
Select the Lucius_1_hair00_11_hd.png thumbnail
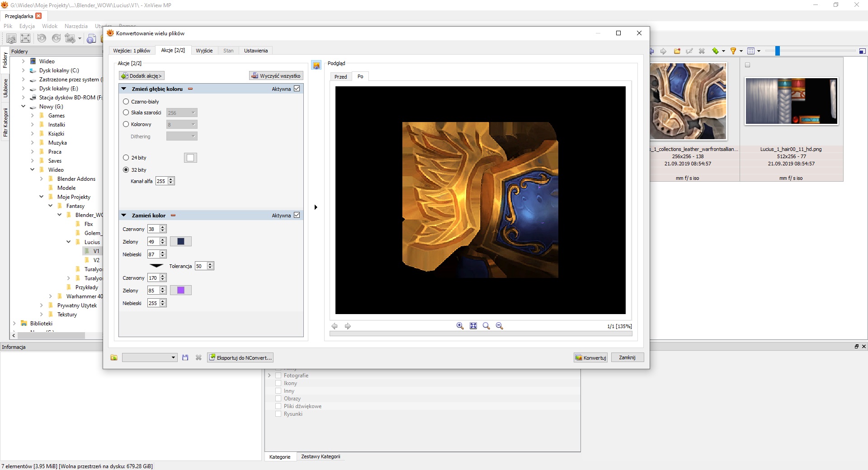(791, 101)
